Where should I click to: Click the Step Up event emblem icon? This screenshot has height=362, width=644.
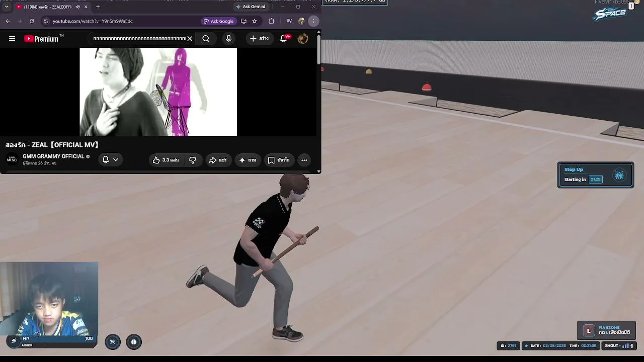619,175
